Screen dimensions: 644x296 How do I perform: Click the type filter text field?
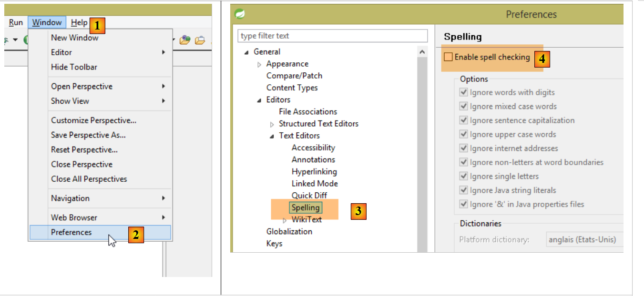click(x=332, y=36)
